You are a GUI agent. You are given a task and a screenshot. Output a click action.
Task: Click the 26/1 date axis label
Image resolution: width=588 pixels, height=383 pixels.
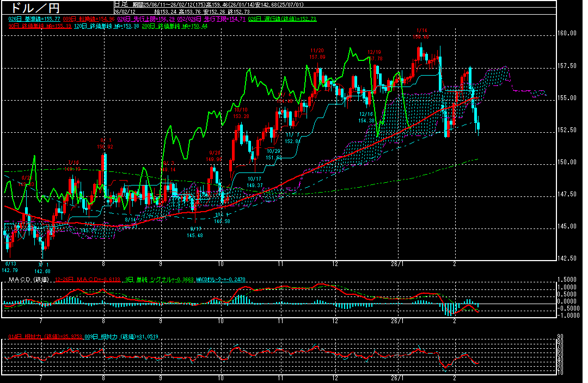[398, 263]
